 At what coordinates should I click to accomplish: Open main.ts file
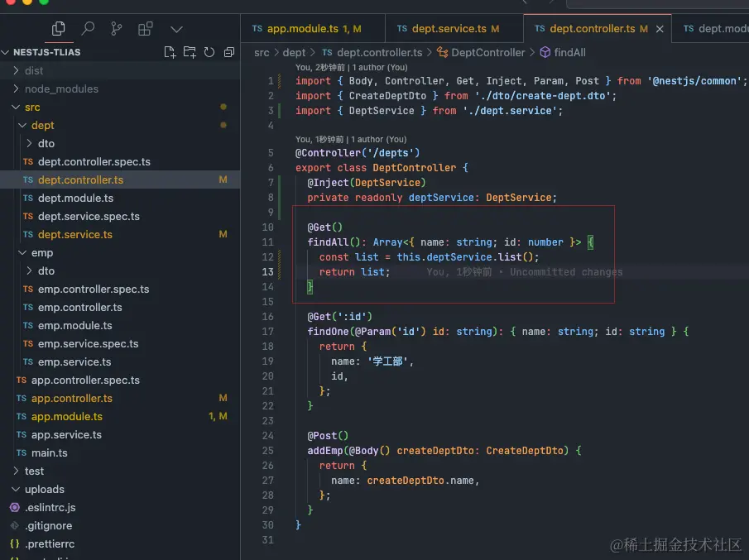(49, 452)
